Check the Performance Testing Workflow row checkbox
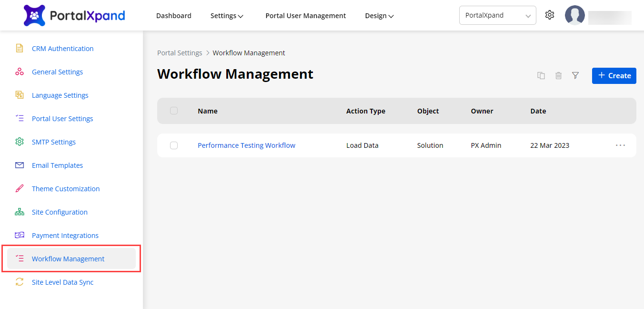This screenshot has width=644, height=309. click(x=174, y=145)
